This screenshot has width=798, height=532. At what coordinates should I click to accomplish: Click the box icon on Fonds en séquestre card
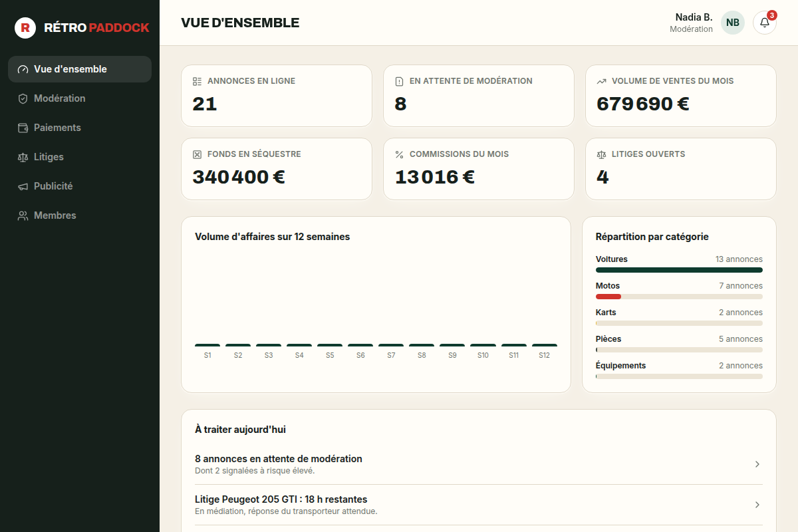tap(197, 154)
